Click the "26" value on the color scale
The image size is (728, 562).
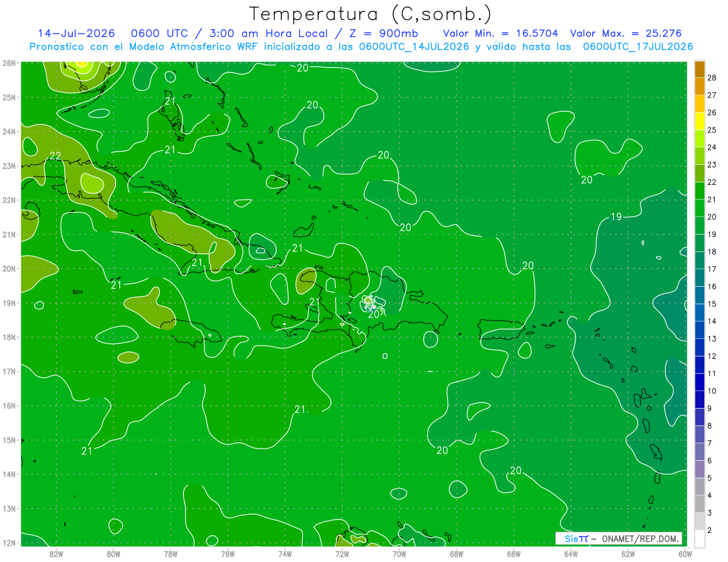712,113
